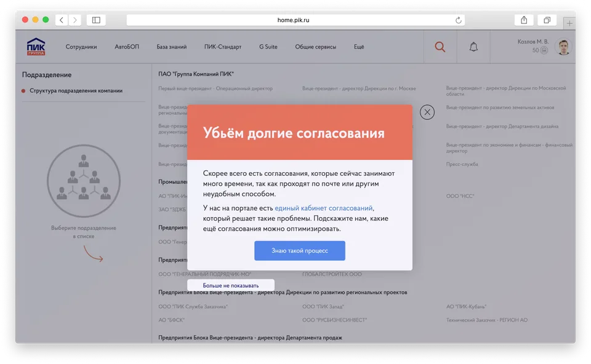Expand the Общие сервисы menu

(316, 47)
